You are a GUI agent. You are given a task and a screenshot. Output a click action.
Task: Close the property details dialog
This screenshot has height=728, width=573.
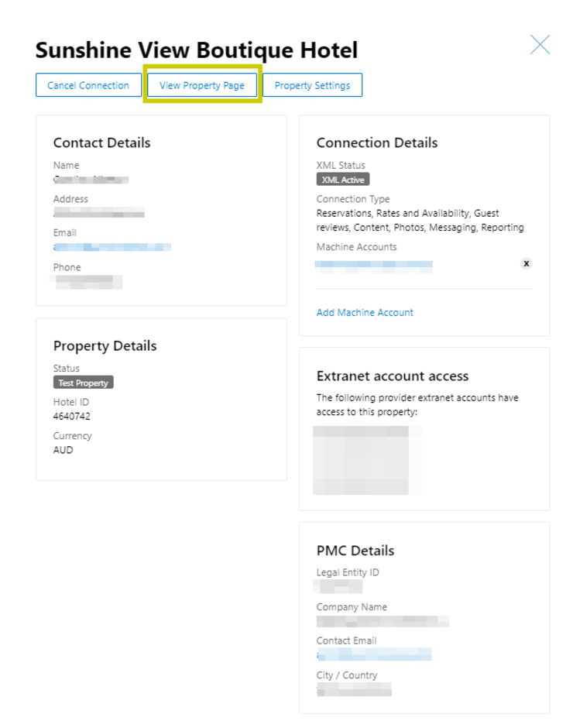click(x=540, y=45)
